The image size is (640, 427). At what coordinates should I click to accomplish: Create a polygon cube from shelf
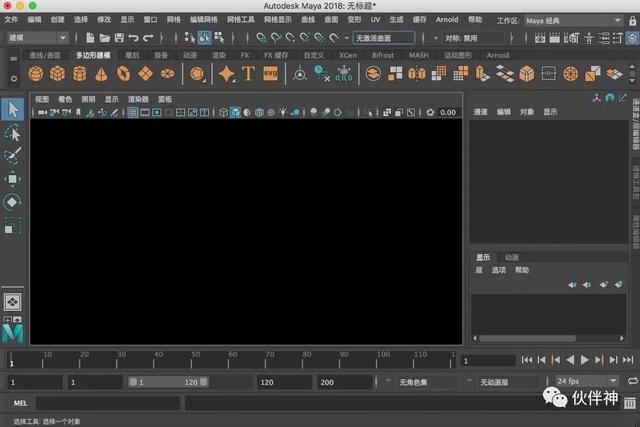pyautogui.click(x=58, y=74)
